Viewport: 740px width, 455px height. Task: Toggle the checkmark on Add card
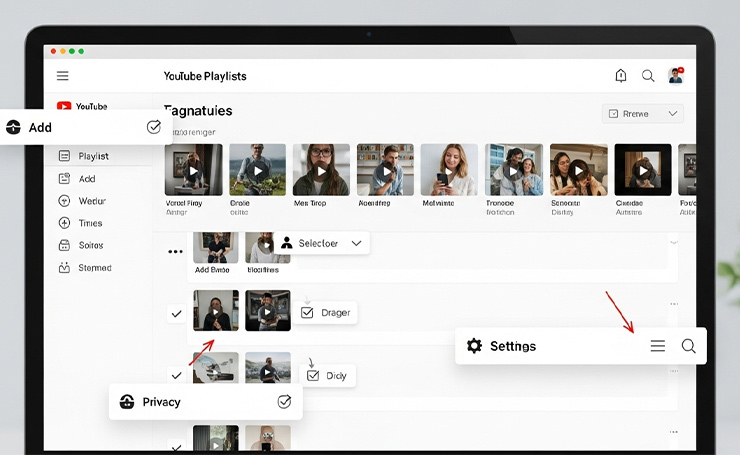point(154,127)
